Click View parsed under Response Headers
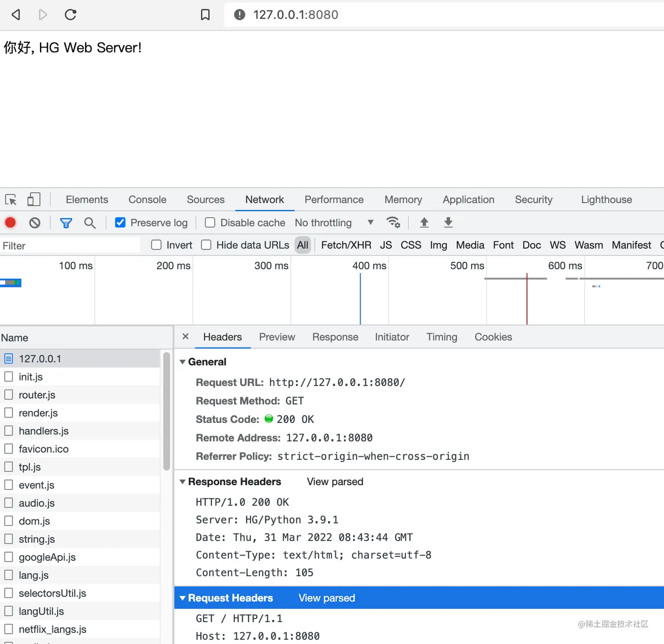 (x=335, y=482)
